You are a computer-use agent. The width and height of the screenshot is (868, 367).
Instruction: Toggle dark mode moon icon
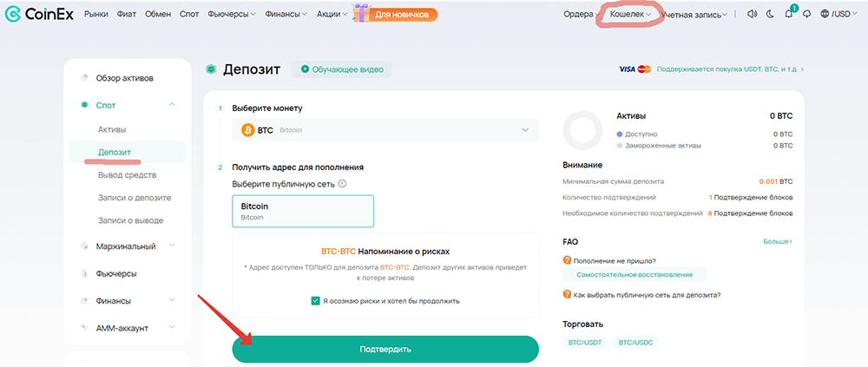point(769,15)
